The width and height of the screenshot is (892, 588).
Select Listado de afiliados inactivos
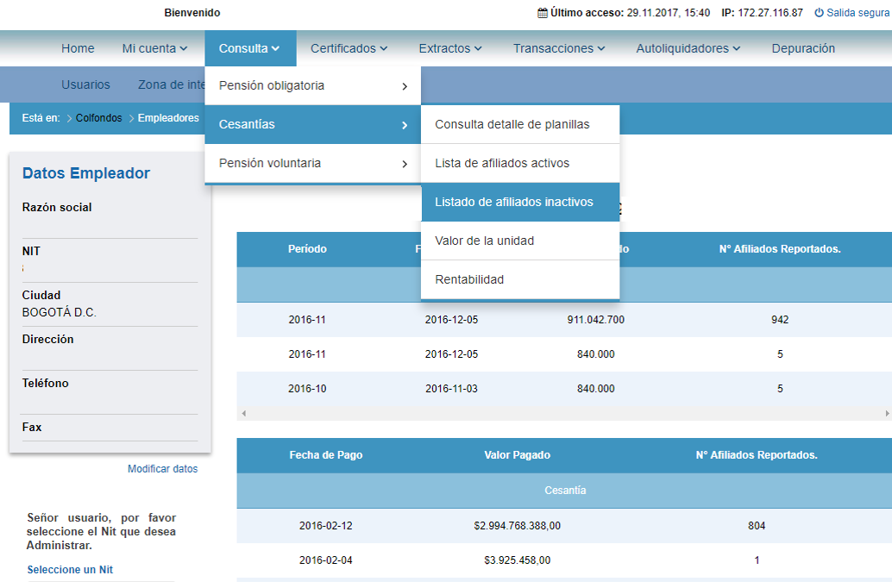pyautogui.click(x=514, y=202)
